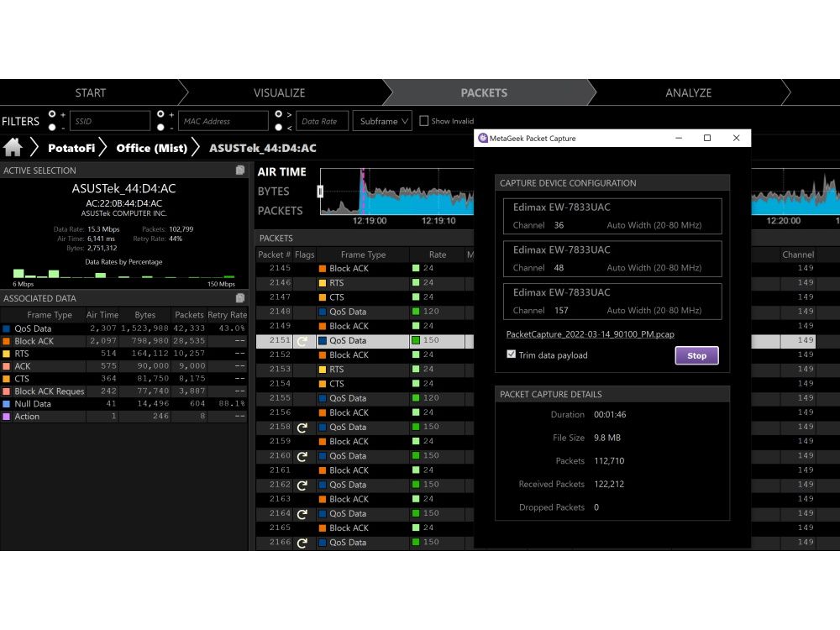Switch to the PACKETS tab

pos(484,92)
